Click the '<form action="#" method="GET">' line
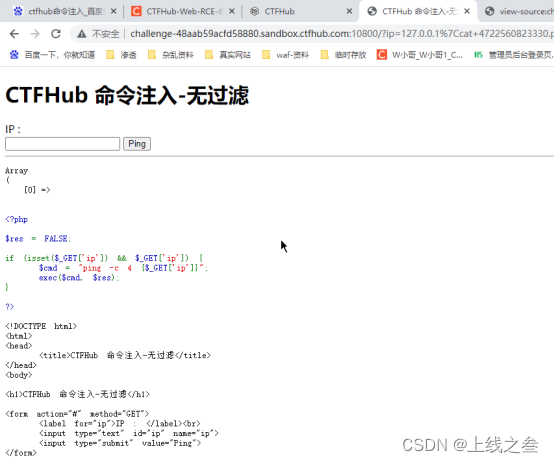This screenshot has height=463, width=554. [x=77, y=414]
